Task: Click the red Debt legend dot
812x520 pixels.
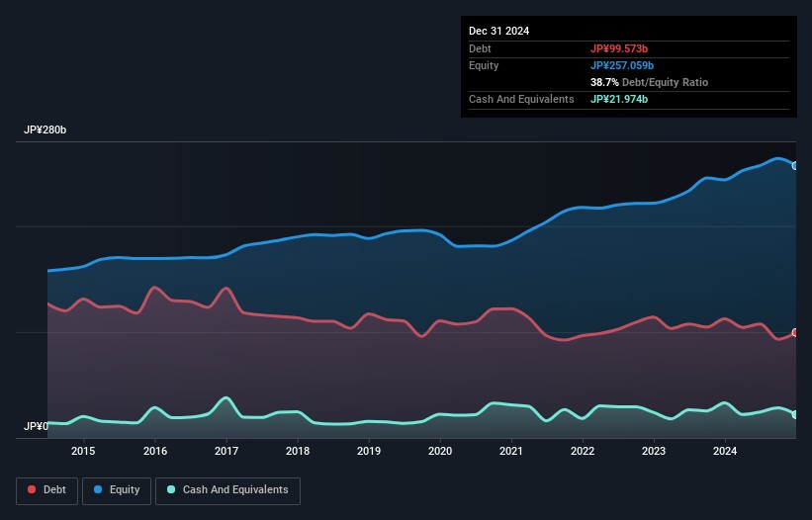Action: pyautogui.click(x=33, y=490)
